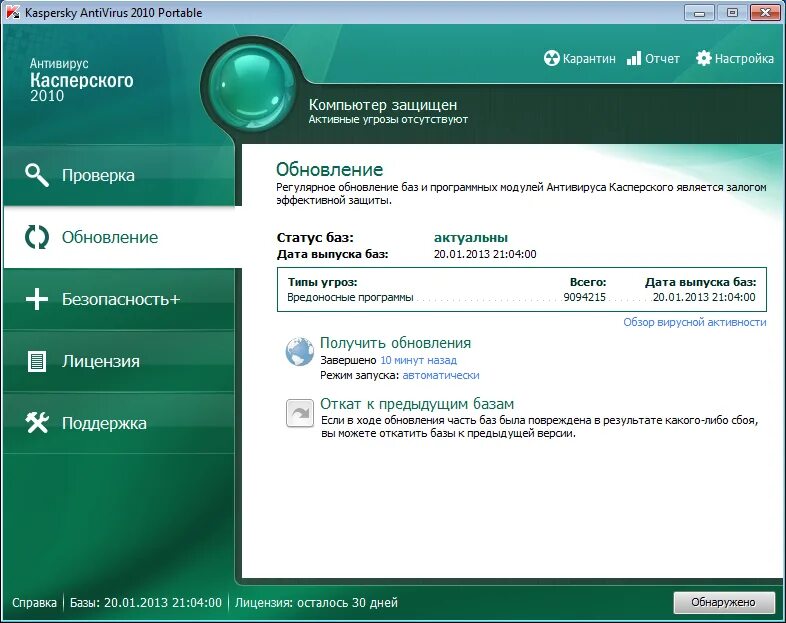The image size is (786, 623).
Task: Open Справка in the status bar
Action: pos(34,602)
